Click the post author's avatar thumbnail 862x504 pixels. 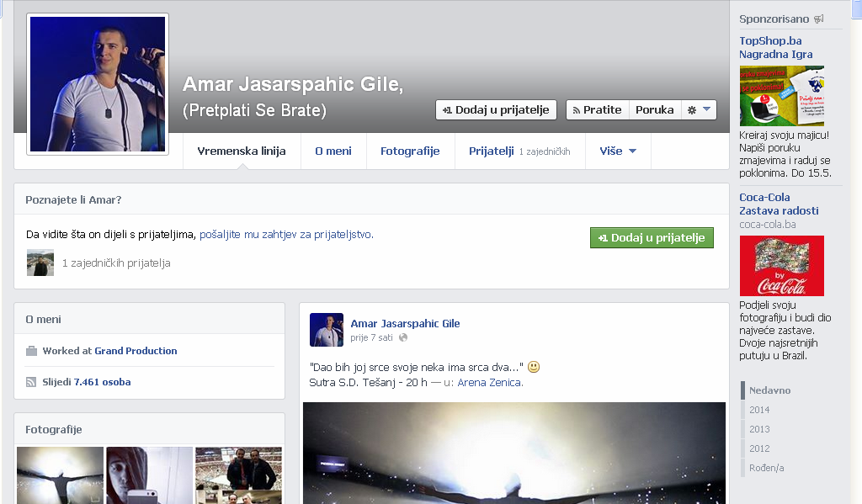click(327, 330)
